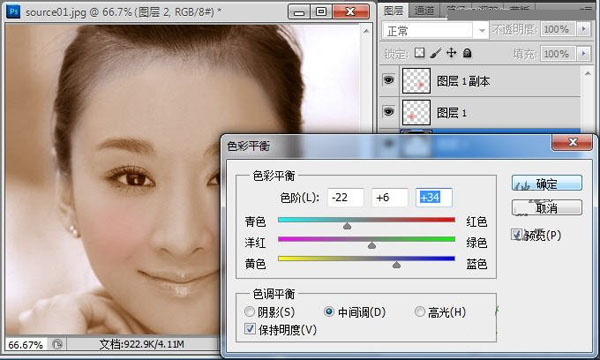
Task: Click 绿色 green label
Action: (x=476, y=243)
